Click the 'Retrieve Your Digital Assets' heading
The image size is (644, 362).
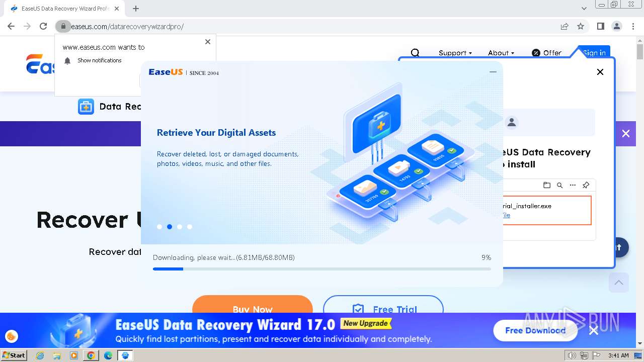216,133
